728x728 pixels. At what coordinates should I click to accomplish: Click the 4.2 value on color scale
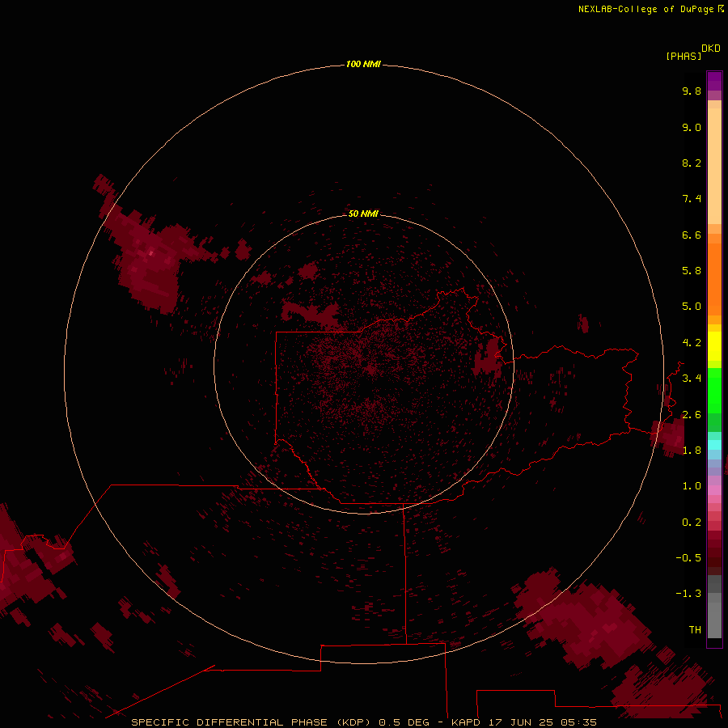tap(692, 343)
